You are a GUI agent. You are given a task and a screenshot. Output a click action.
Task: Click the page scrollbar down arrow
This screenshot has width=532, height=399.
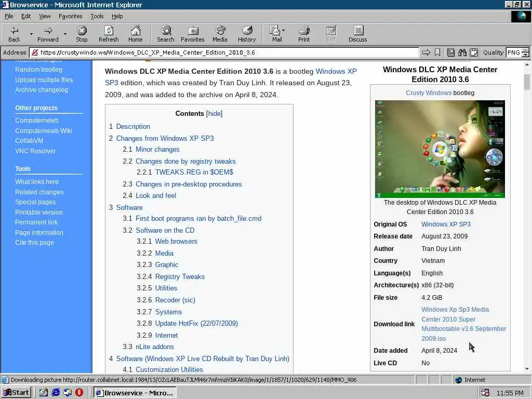(x=527, y=369)
